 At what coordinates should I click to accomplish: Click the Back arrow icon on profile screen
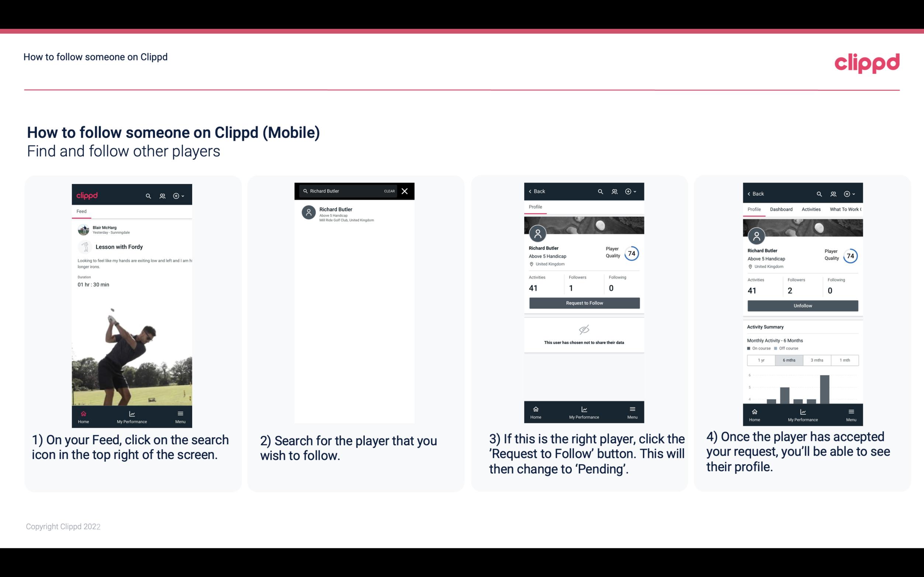point(533,191)
